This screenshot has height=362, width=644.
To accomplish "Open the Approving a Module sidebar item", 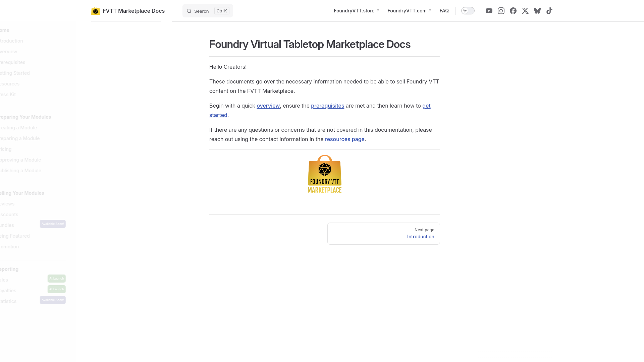I will [x=20, y=160].
